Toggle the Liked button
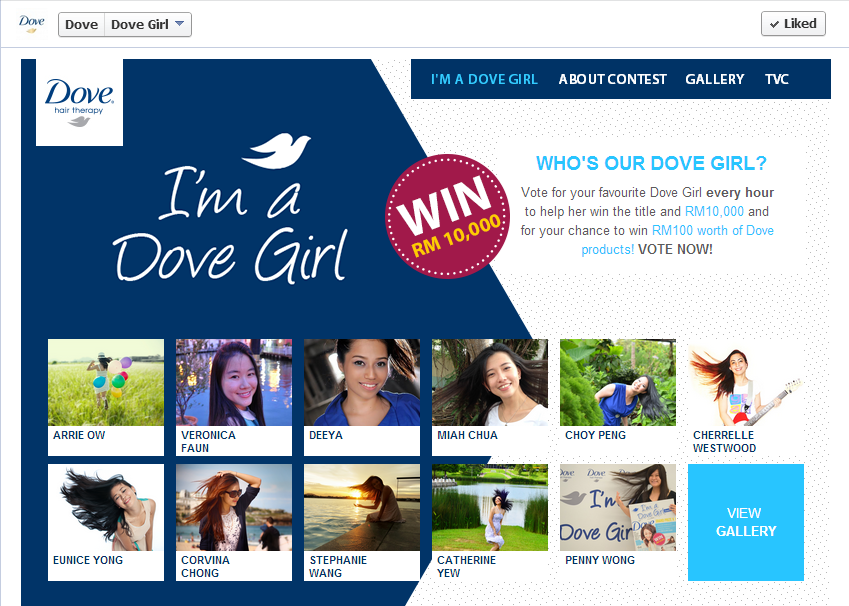 pos(793,24)
